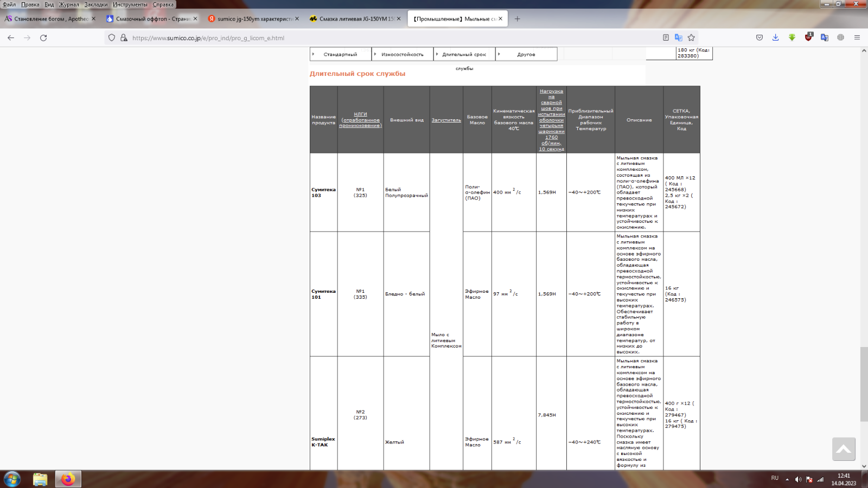Screen dimensions: 868x488
Task: Close the 'Становление богом' tab
Action: pos(93,19)
